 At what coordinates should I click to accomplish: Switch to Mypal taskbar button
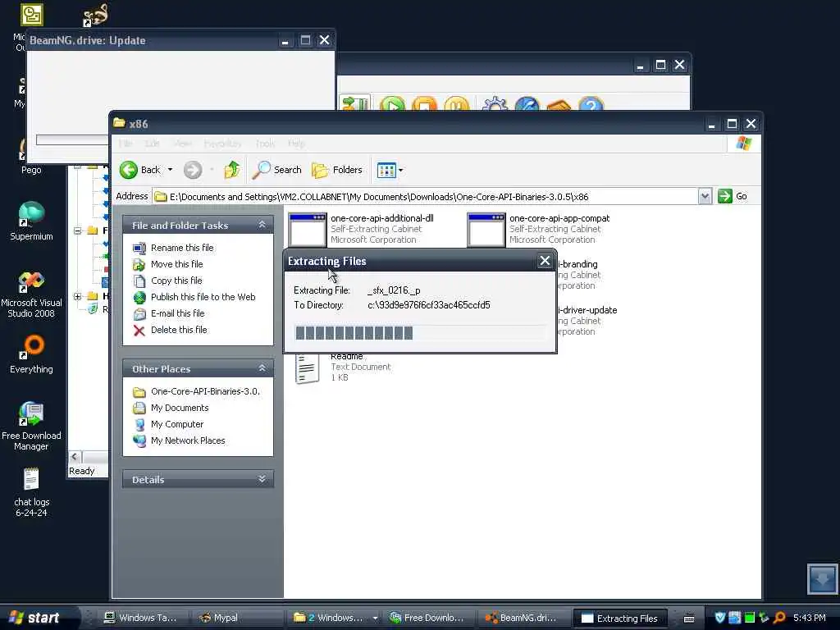(235, 618)
